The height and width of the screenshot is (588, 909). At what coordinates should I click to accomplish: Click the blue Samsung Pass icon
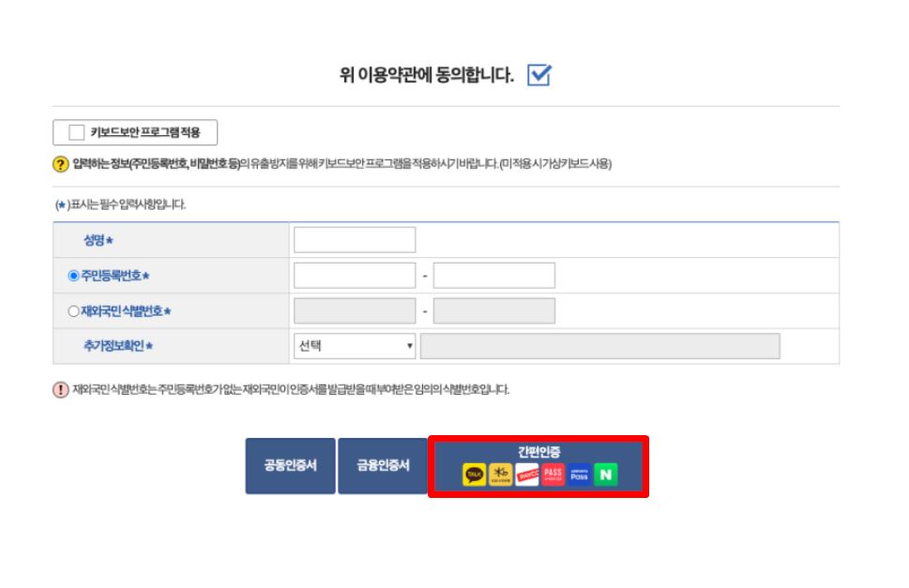click(579, 475)
